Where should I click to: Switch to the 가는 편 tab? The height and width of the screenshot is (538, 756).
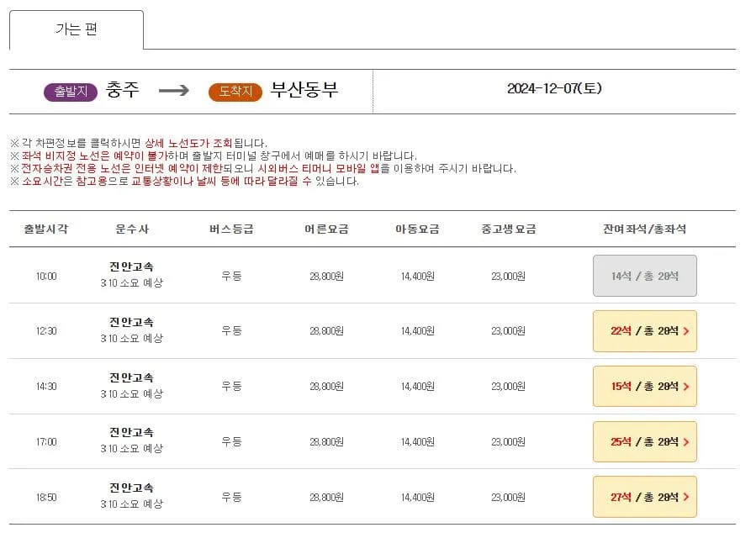(78, 29)
